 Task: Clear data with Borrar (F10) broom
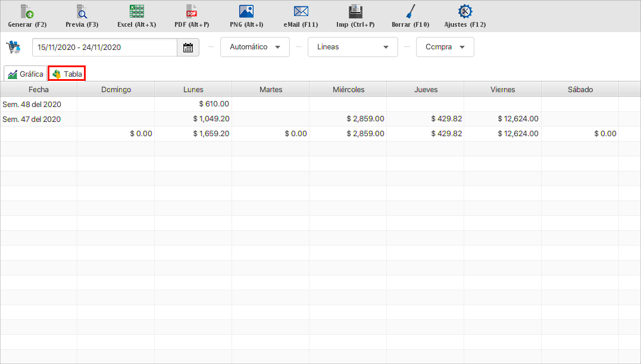[x=410, y=12]
